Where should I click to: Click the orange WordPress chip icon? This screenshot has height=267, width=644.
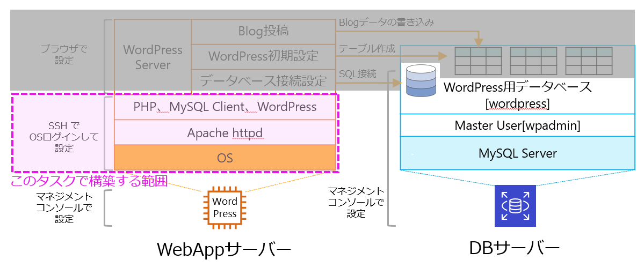[225, 208]
